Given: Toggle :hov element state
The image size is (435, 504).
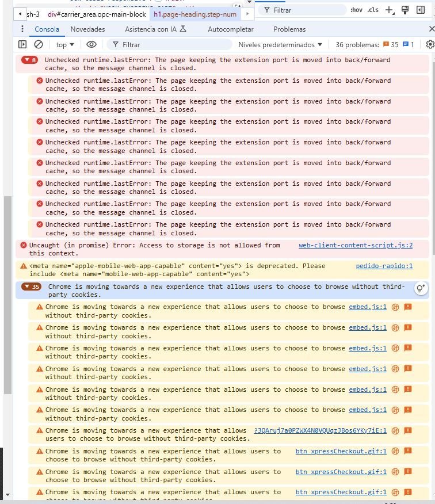Looking at the screenshot, I should coord(357,10).
